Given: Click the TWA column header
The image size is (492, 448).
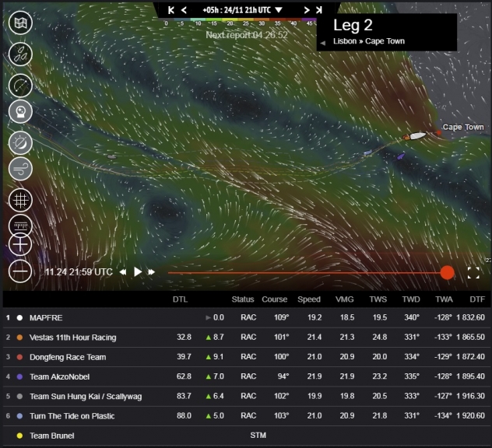Looking at the screenshot, I should pos(444,299).
